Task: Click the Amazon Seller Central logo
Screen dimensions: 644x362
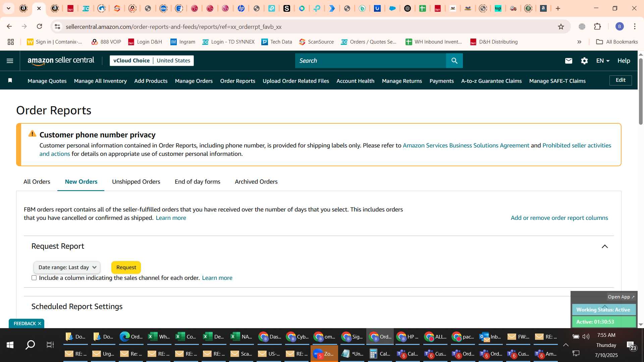Action: (61, 61)
